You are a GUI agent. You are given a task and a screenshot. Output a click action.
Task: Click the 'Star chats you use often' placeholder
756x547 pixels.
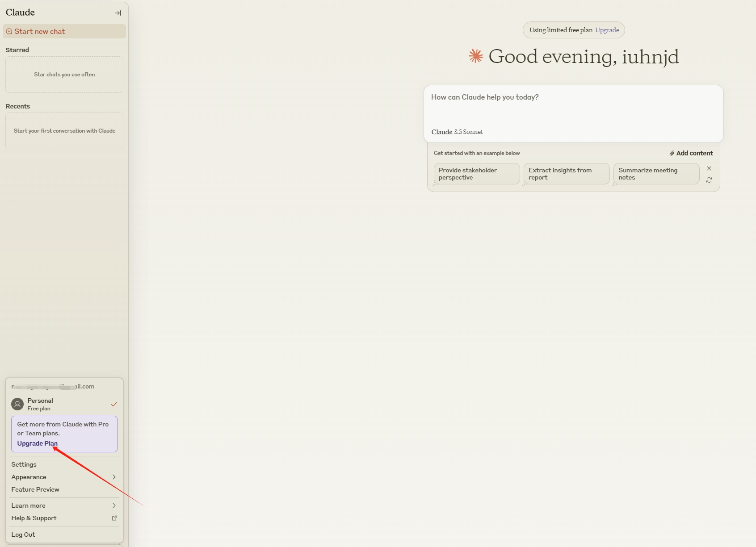click(x=64, y=75)
